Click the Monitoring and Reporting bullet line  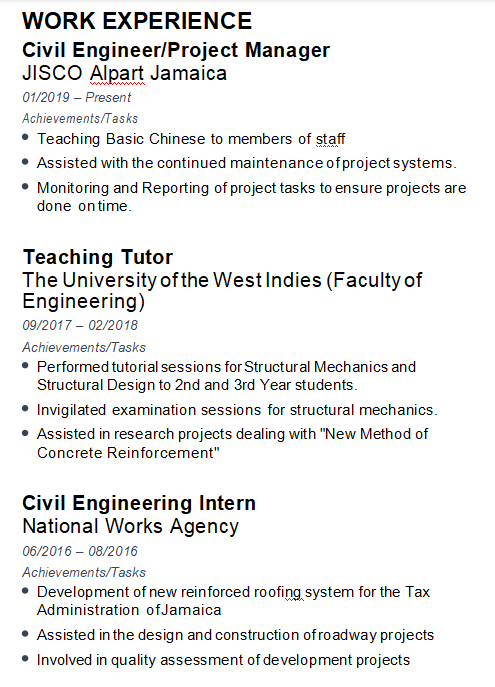pos(251,197)
